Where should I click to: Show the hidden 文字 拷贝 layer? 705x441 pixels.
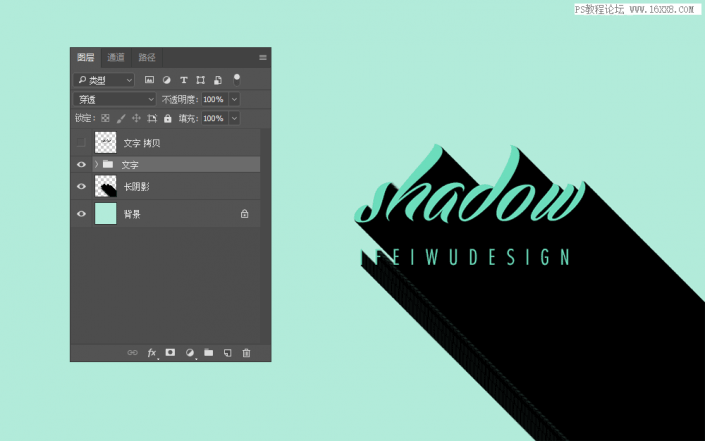click(x=81, y=143)
